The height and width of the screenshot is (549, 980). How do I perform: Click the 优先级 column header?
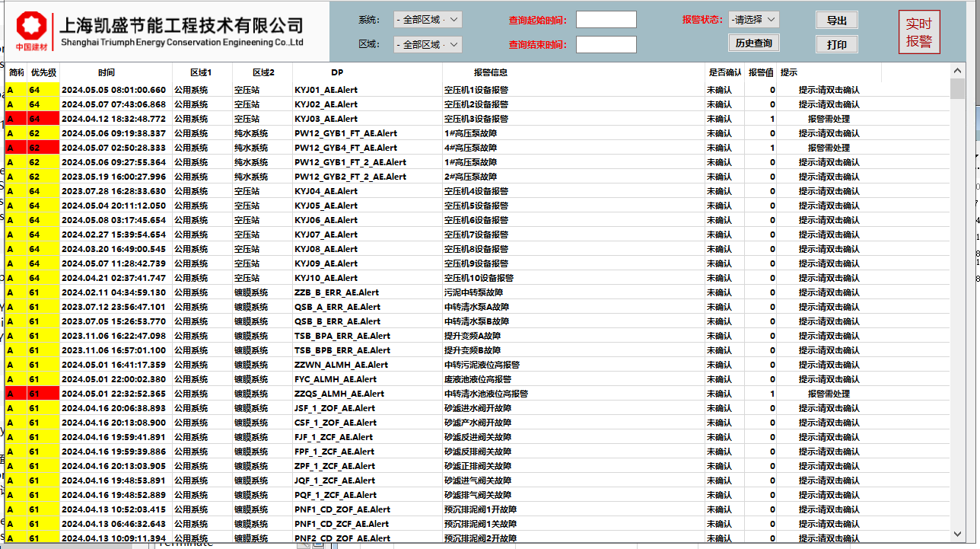[x=43, y=72]
